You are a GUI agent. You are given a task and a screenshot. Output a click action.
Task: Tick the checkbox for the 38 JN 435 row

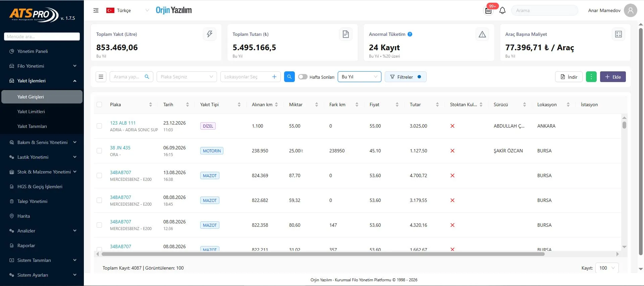pos(99,151)
